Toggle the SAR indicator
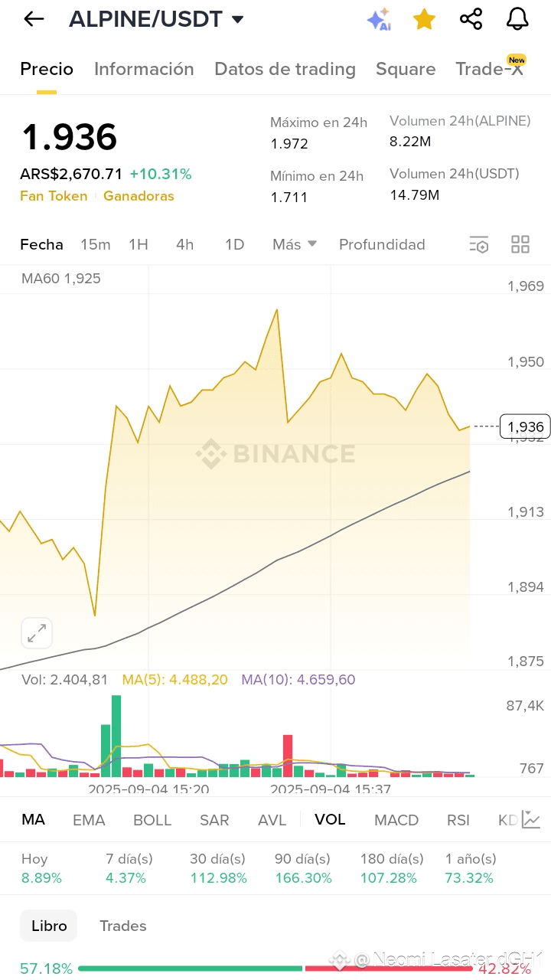The width and height of the screenshot is (551, 980). click(x=214, y=820)
